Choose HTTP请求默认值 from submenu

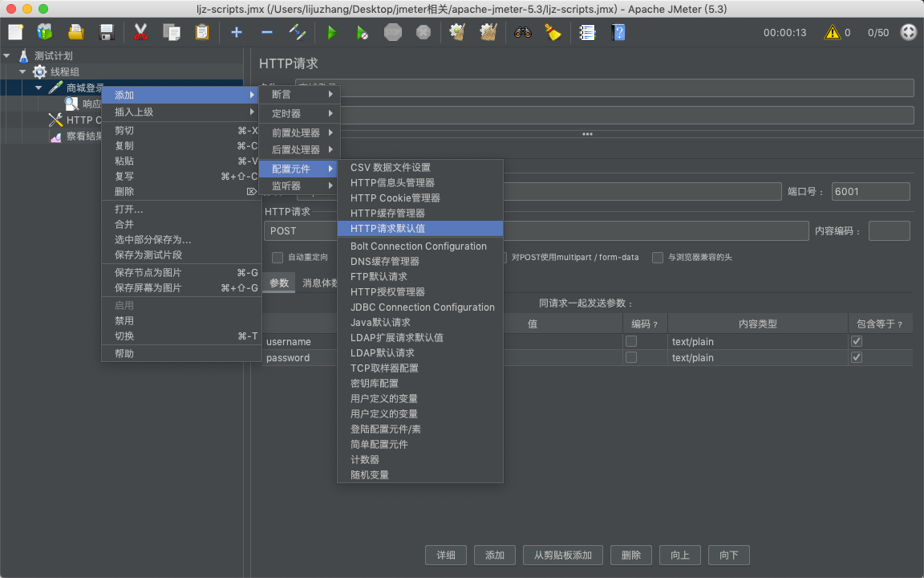(420, 228)
